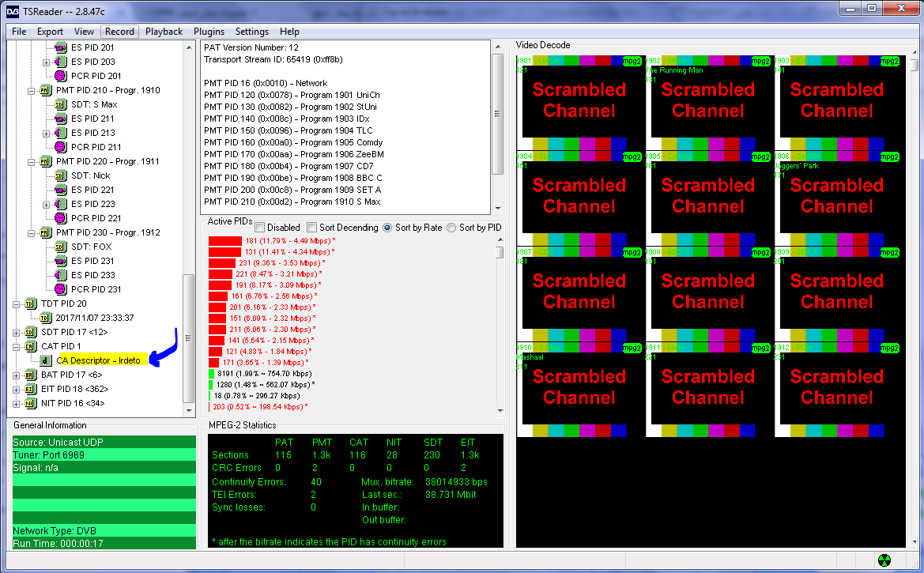Click the TDT PID 20 node icon
This screenshot has width=924, height=573.
point(31,303)
